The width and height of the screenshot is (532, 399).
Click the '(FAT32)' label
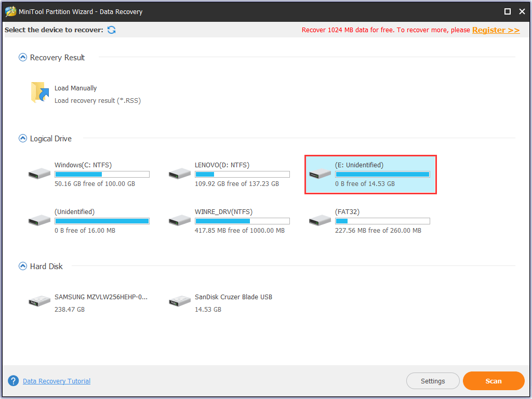tap(347, 212)
